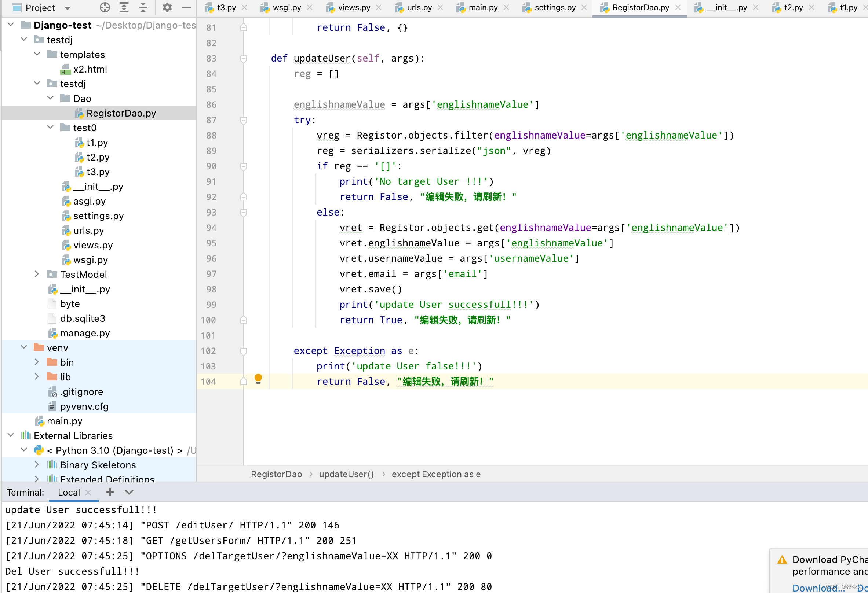
Task: Close the Local terminal tab
Action: pos(88,493)
